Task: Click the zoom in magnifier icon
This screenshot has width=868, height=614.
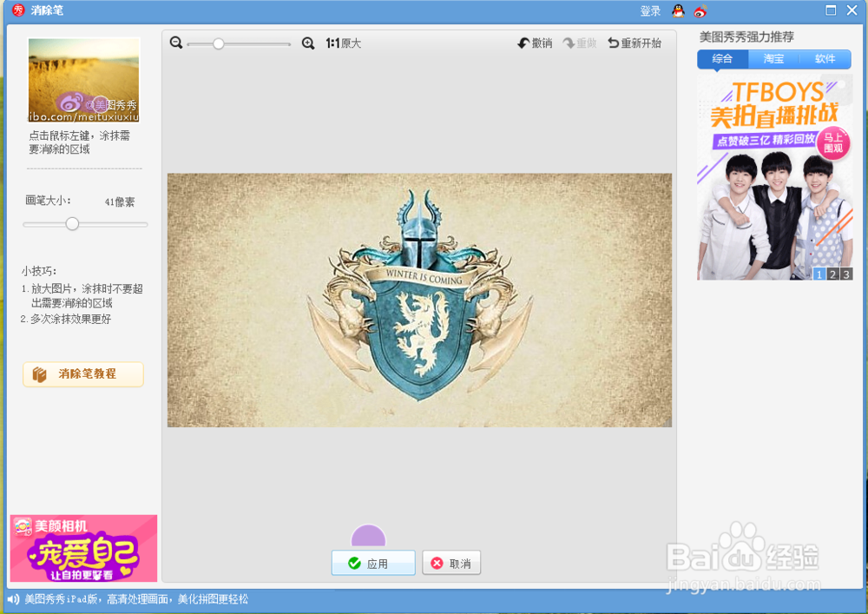Action: (308, 43)
